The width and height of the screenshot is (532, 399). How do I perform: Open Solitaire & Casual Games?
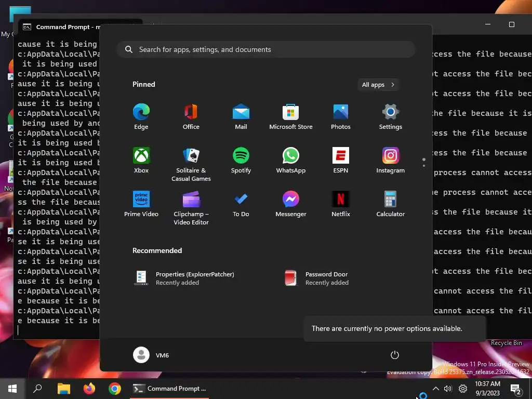[191, 165]
